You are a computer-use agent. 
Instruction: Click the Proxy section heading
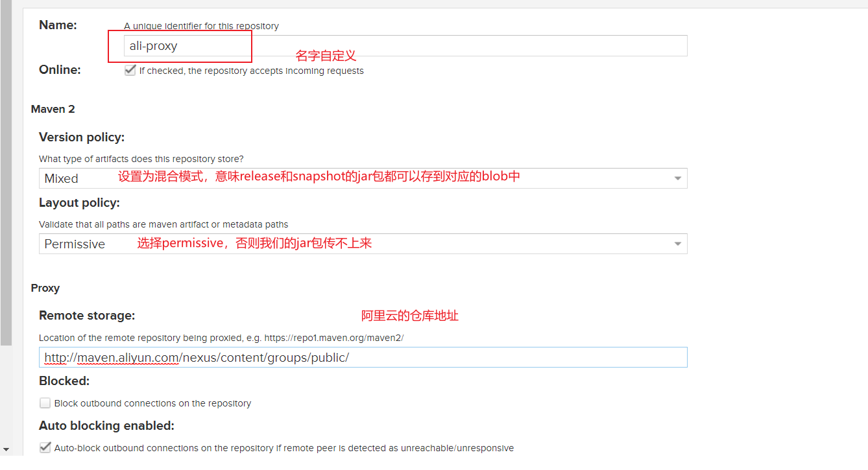[45, 288]
